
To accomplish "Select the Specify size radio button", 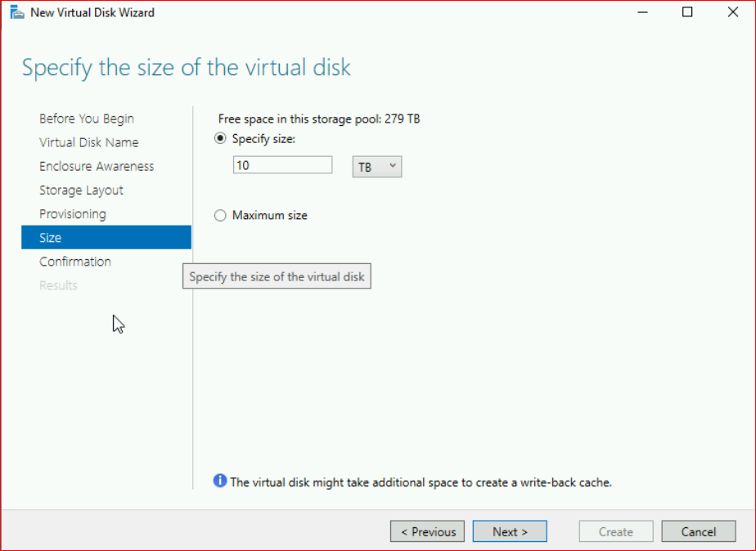I will click(220, 139).
